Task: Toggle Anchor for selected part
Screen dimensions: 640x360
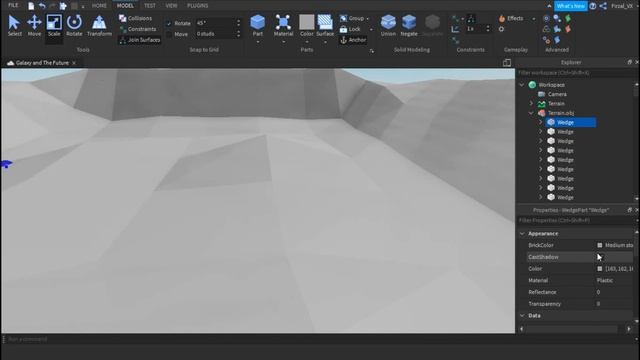Action: [353, 40]
